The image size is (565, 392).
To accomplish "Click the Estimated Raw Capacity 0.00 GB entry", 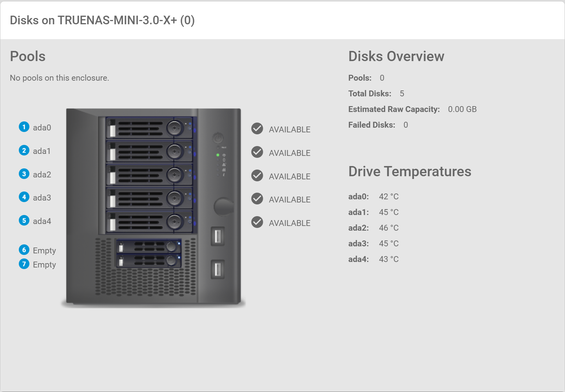I will [413, 109].
